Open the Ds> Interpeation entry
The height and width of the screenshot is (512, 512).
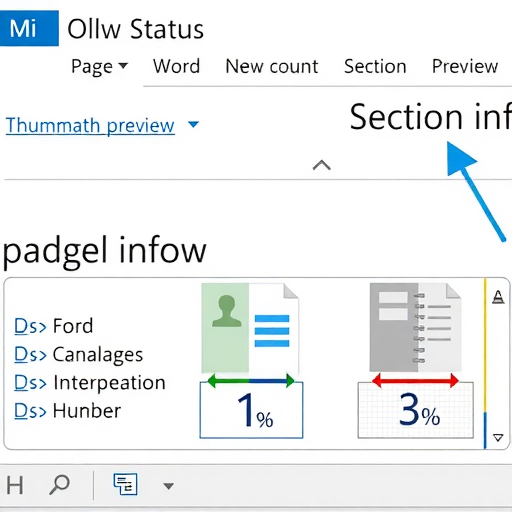(x=90, y=382)
